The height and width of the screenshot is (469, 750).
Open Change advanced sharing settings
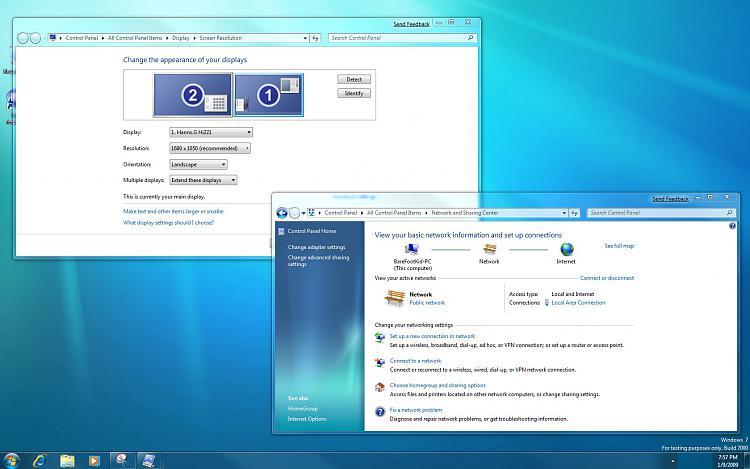point(318,261)
